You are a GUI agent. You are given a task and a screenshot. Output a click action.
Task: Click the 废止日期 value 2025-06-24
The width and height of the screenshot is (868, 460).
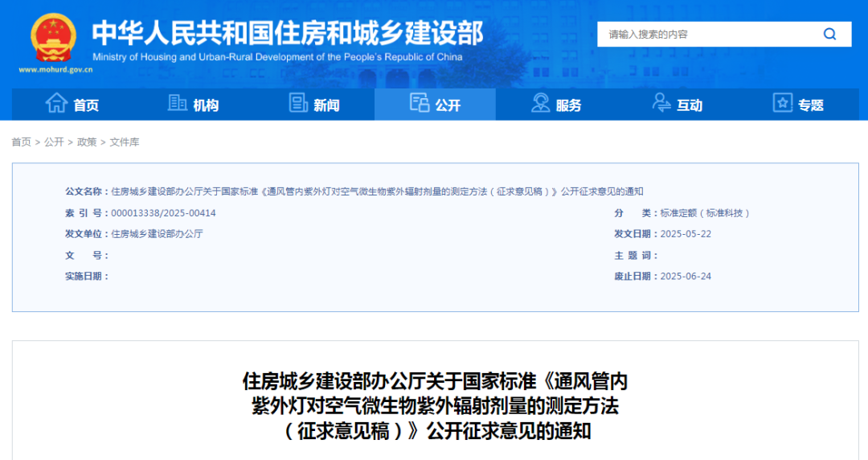686,276
